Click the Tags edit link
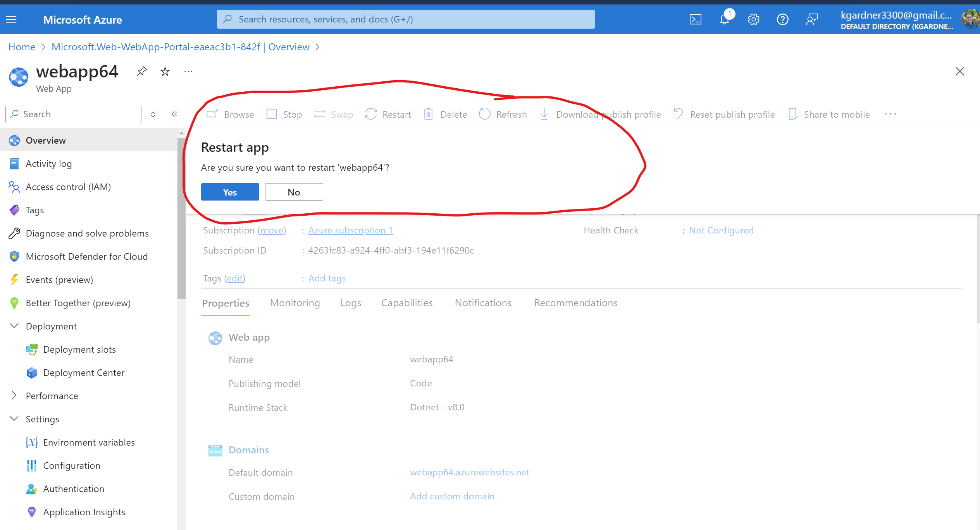The width and height of the screenshot is (980, 530). [x=234, y=278]
